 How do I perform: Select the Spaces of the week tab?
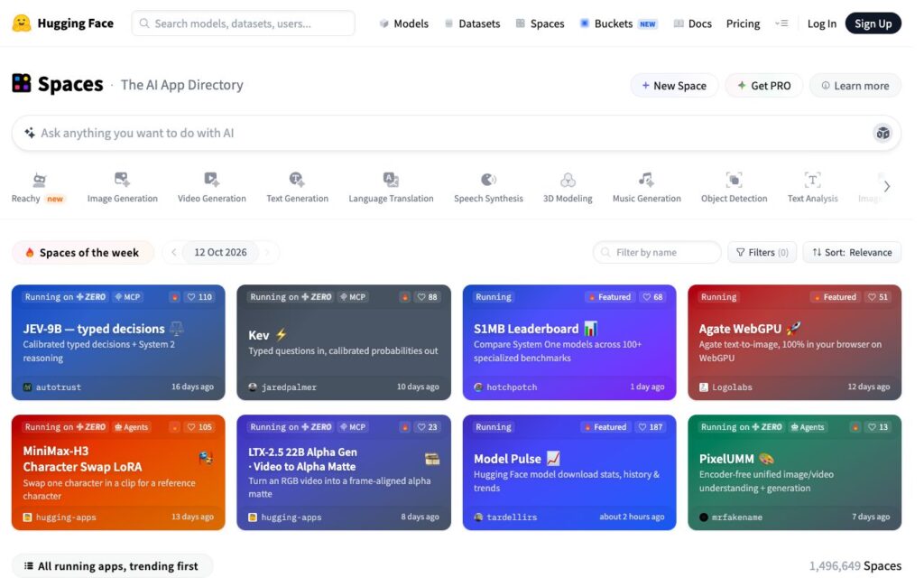(x=82, y=253)
